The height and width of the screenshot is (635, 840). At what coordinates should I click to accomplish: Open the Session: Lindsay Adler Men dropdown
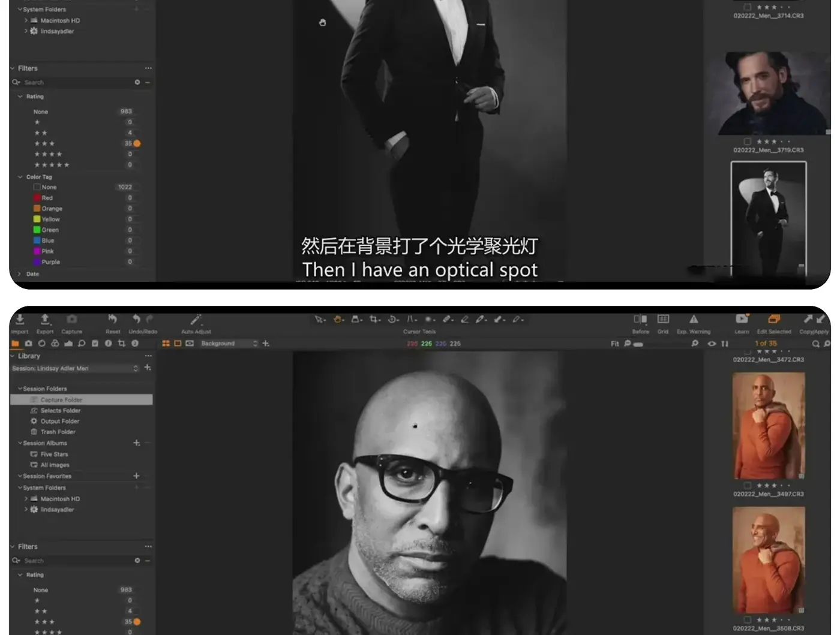tap(76, 368)
